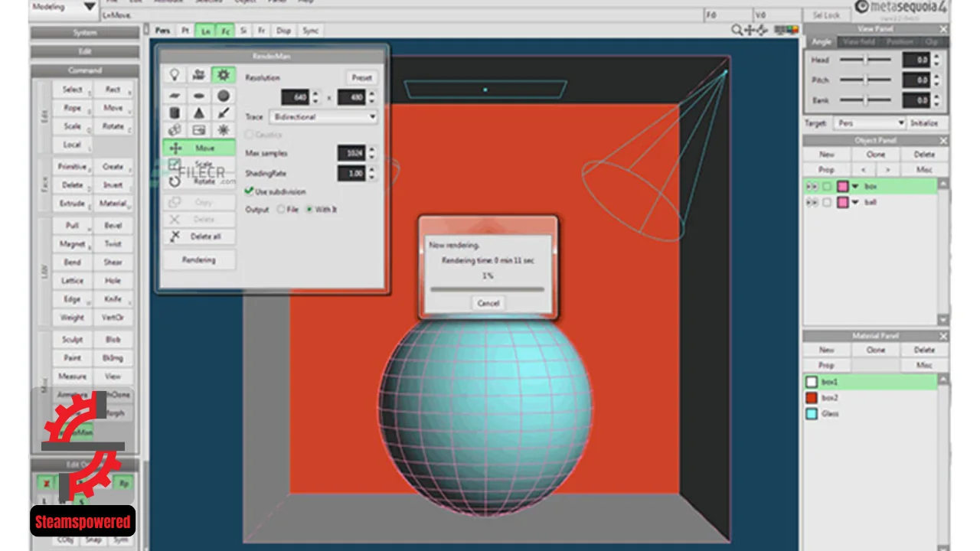Select the light bulb icon in RenderMan panel

(x=175, y=75)
